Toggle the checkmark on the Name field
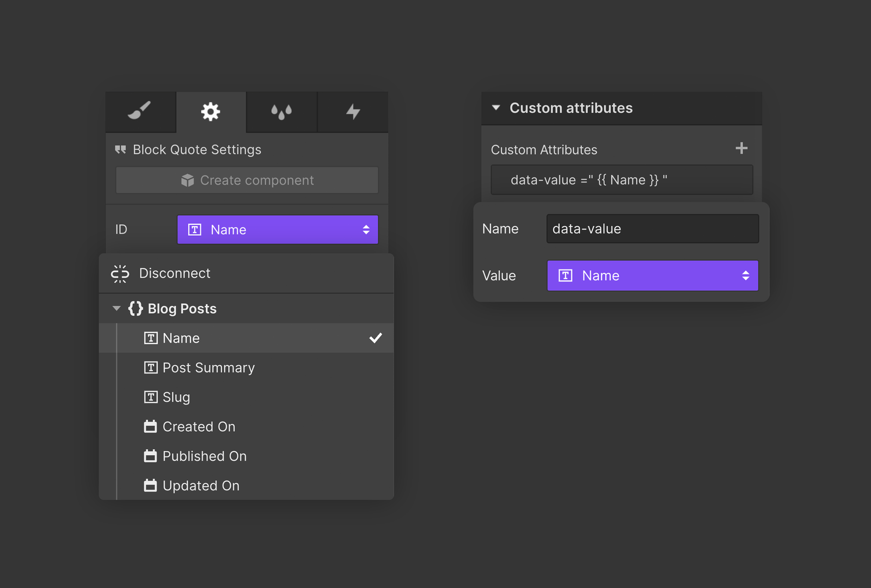Screen dimensions: 871x588 [376, 338]
